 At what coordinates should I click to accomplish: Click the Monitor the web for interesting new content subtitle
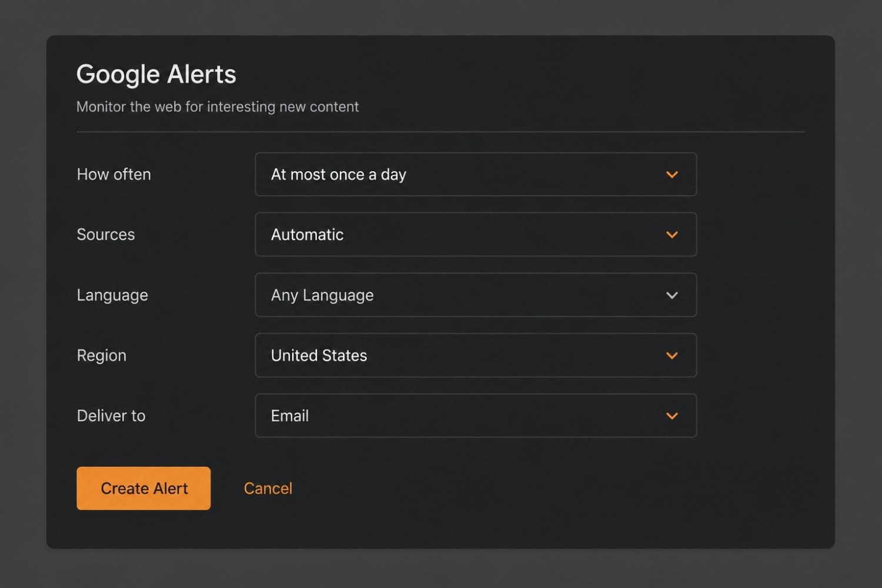click(218, 106)
